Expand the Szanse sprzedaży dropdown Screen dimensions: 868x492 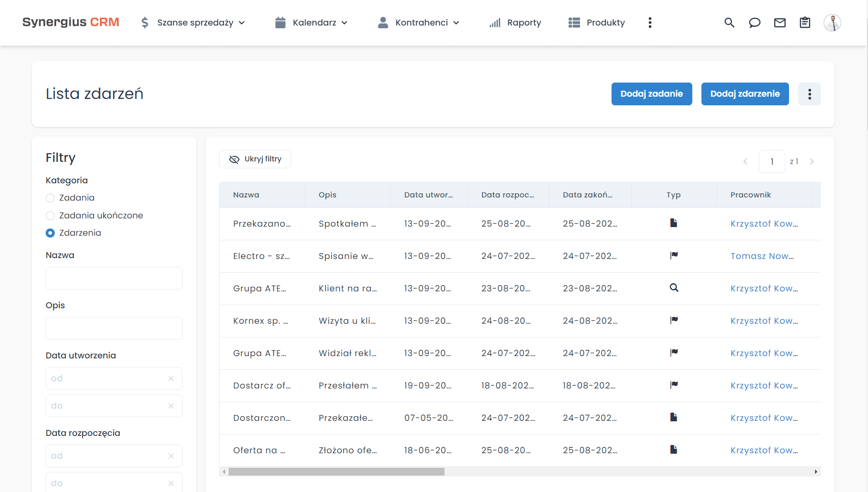tap(193, 23)
